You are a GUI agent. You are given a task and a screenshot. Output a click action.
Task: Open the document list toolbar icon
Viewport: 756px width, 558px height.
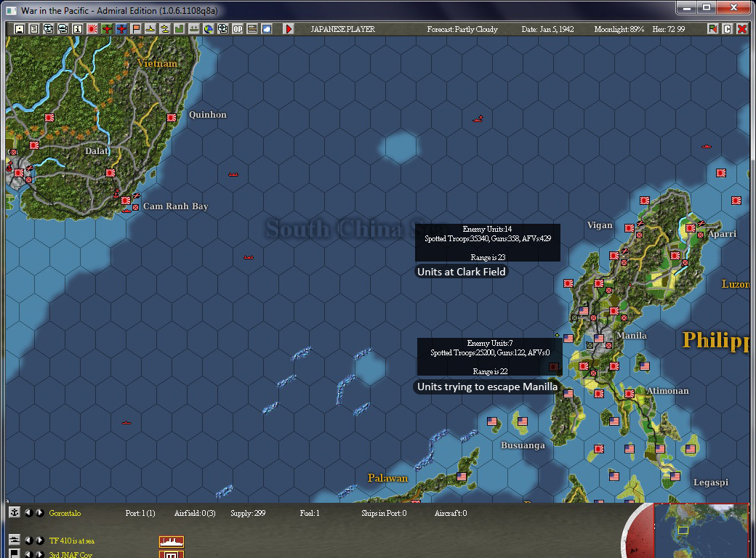(x=33, y=29)
